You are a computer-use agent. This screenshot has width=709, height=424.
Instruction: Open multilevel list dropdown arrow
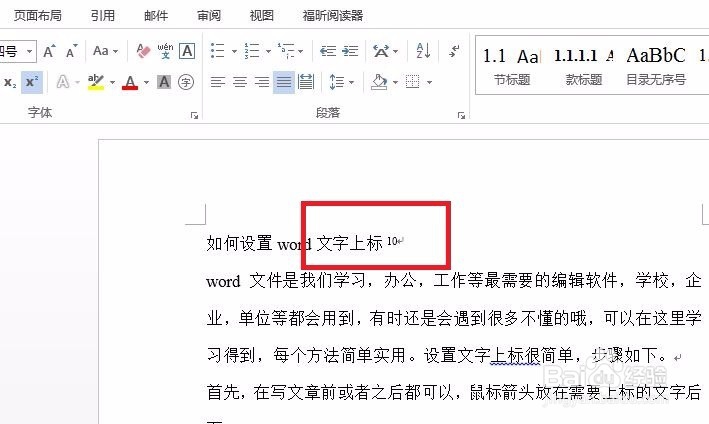[x=301, y=51]
